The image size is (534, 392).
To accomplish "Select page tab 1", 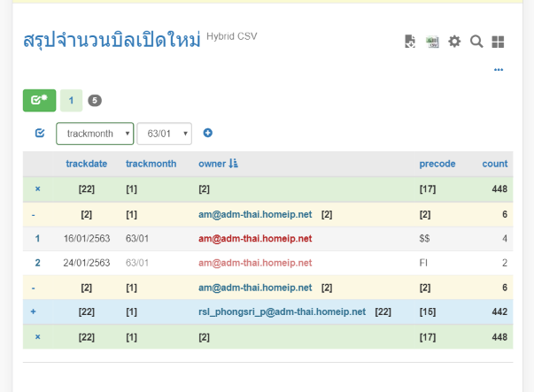I will click(71, 100).
